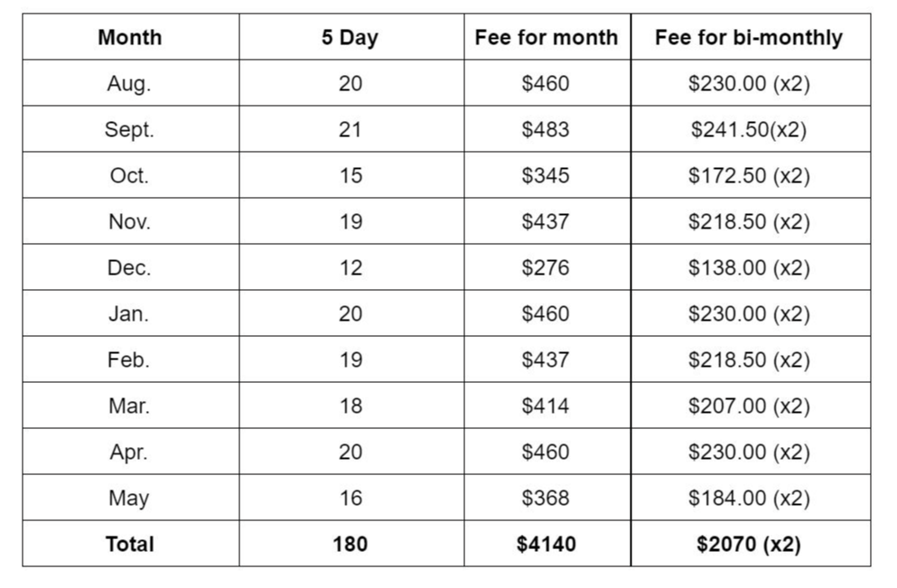Select the $184.00 (x2) cell
897x588 pixels.
(x=751, y=498)
